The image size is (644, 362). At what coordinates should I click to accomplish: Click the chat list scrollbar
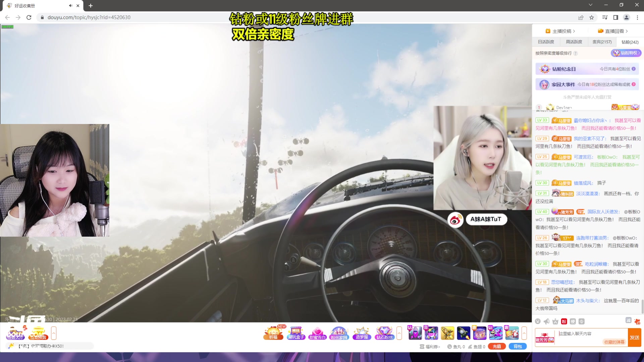pyautogui.click(x=642, y=307)
